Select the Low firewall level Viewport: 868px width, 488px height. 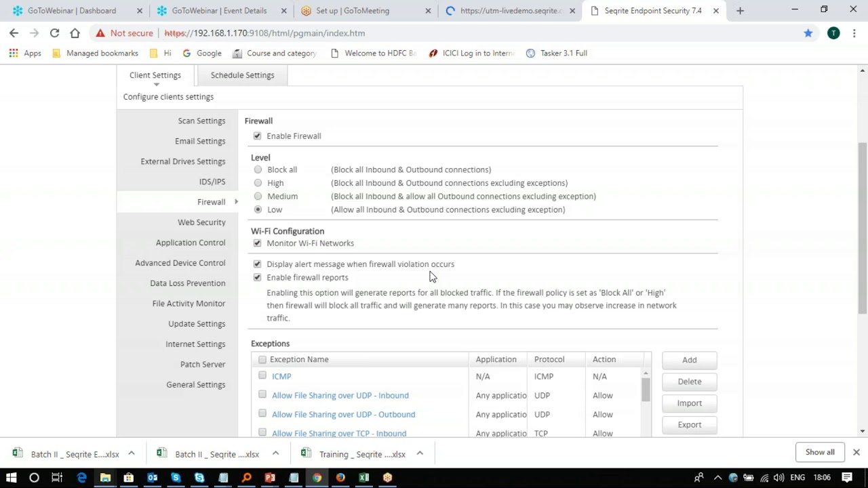pos(258,209)
